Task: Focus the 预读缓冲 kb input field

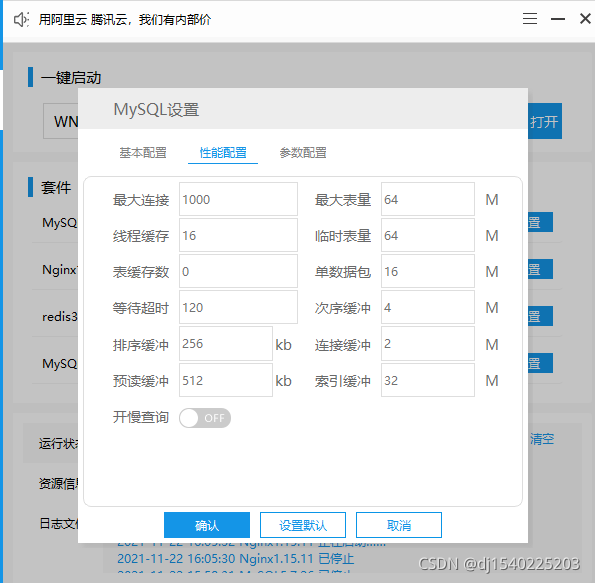Action: tap(226, 380)
